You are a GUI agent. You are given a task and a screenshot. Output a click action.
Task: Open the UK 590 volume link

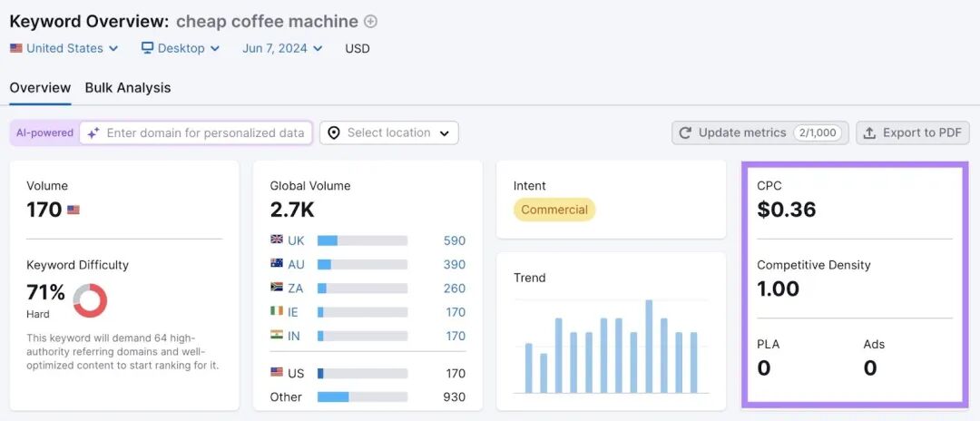[455, 240]
